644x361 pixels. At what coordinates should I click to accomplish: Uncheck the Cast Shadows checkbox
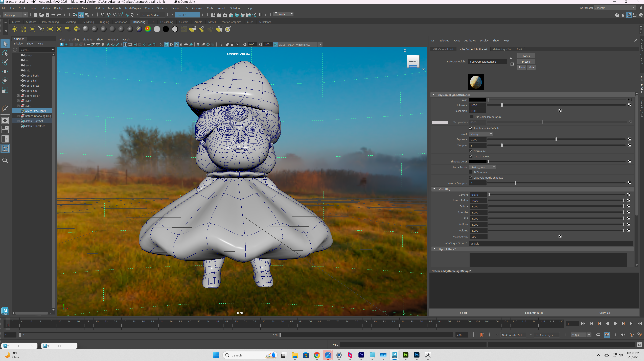click(x=471, y=156)
